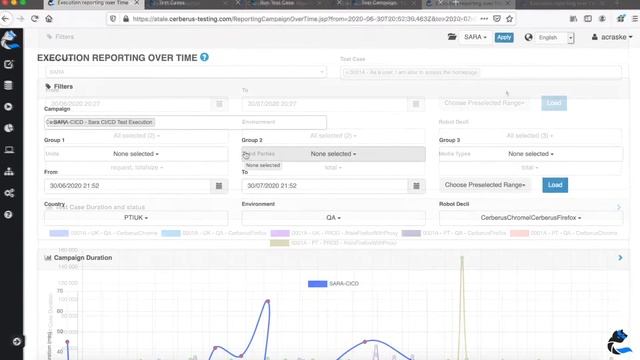
Task: Click the globe language icon
Action: [x=528, y=37]
